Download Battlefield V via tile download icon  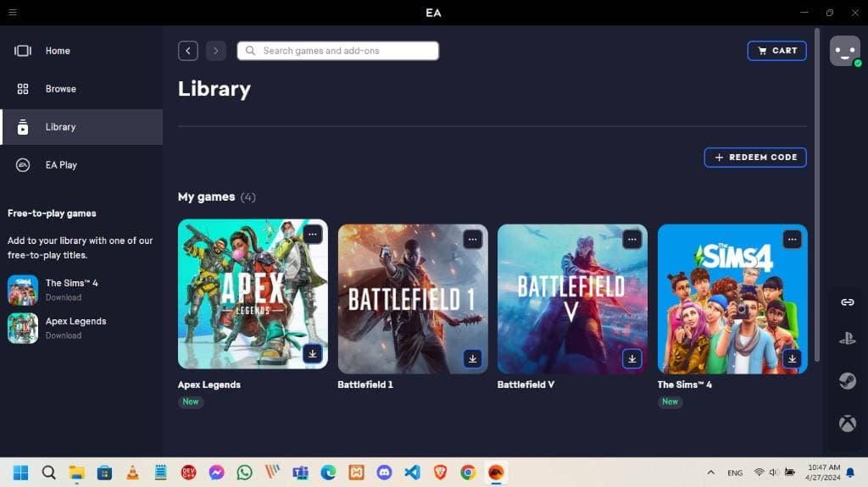[x=632, y=358]
